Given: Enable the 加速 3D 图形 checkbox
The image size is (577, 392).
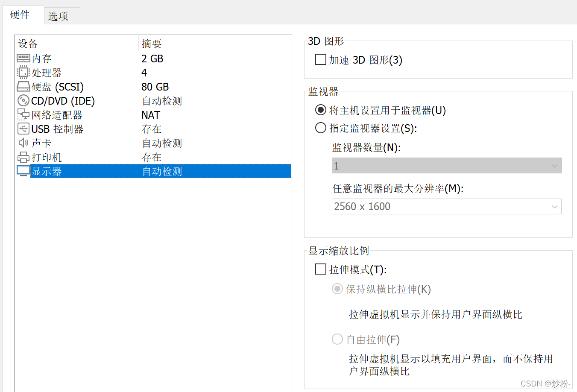Looking at the screenshot, I should click(x=321, y=59).
